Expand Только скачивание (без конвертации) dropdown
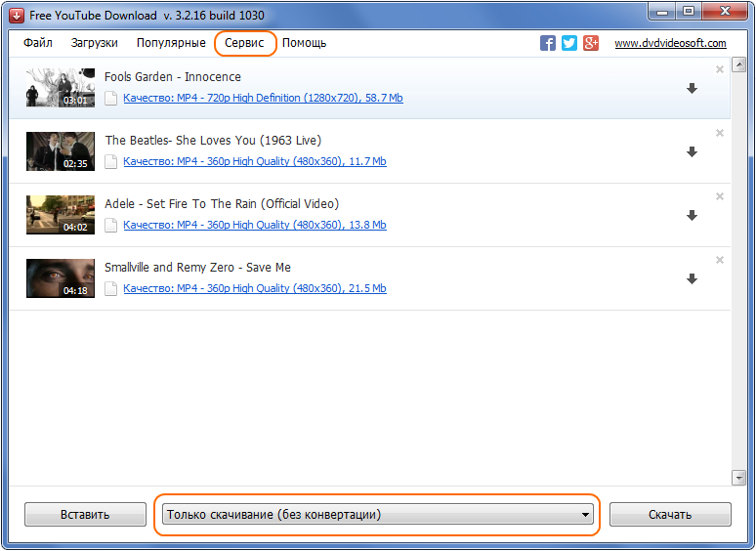The height and width of the screenshot is (551, 756). (378, 514)
